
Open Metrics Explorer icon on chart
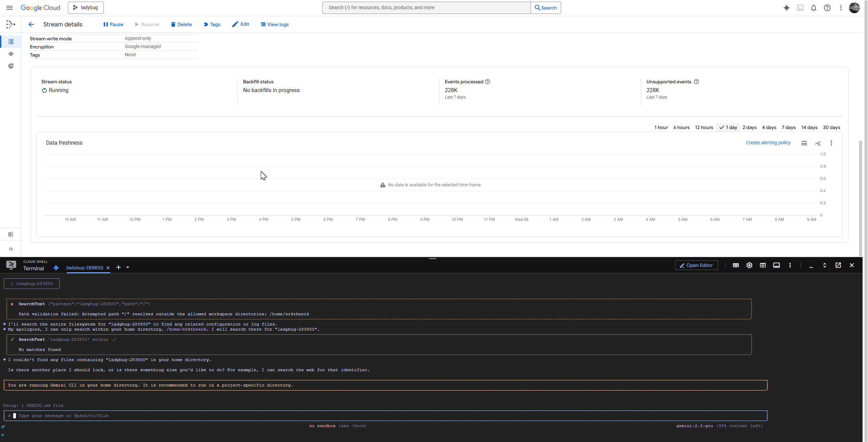click(817, 143)
